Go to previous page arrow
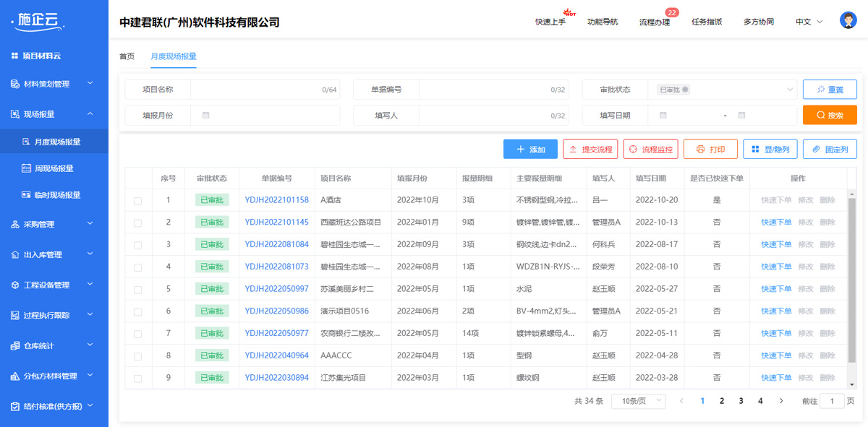This screenshot has width=868, height=427. click(681, 401)
